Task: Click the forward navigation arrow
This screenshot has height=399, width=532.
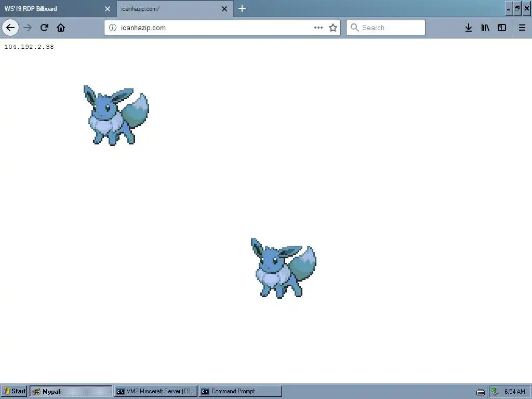Action: (28, 28)
